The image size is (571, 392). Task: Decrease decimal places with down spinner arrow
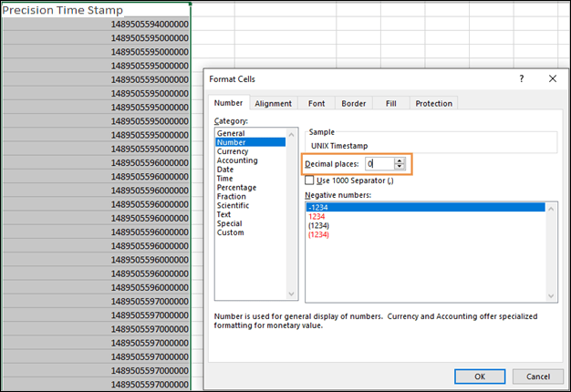pyautogui.click(x=400, y=167)
